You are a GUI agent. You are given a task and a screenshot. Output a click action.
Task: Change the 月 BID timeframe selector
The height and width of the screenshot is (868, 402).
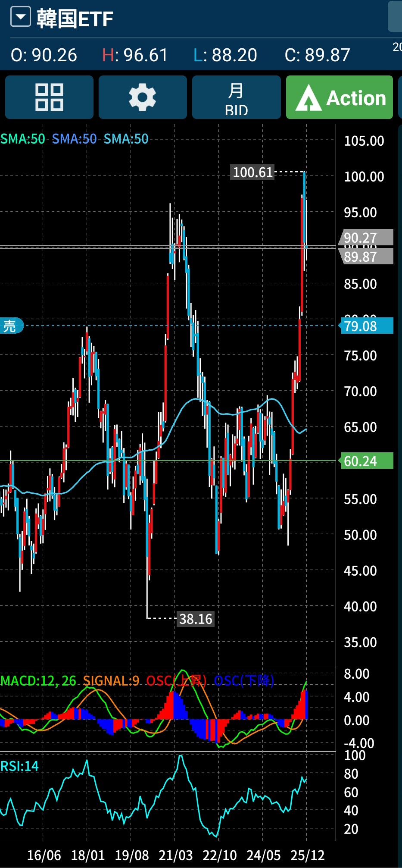pyautogui.click(x=236, y=97)
